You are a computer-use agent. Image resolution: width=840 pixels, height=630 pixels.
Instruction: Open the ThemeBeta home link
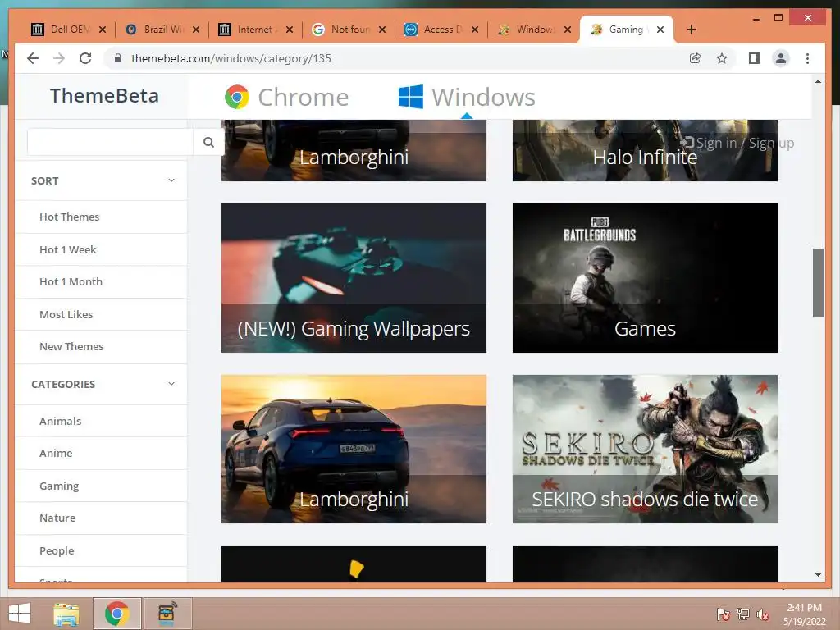pyautogui.click(x=104, y=96)
